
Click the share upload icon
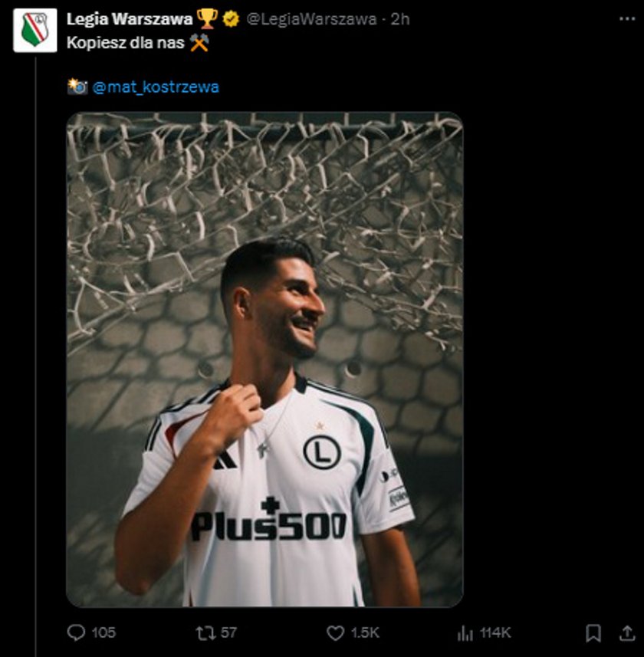point(627,633)
